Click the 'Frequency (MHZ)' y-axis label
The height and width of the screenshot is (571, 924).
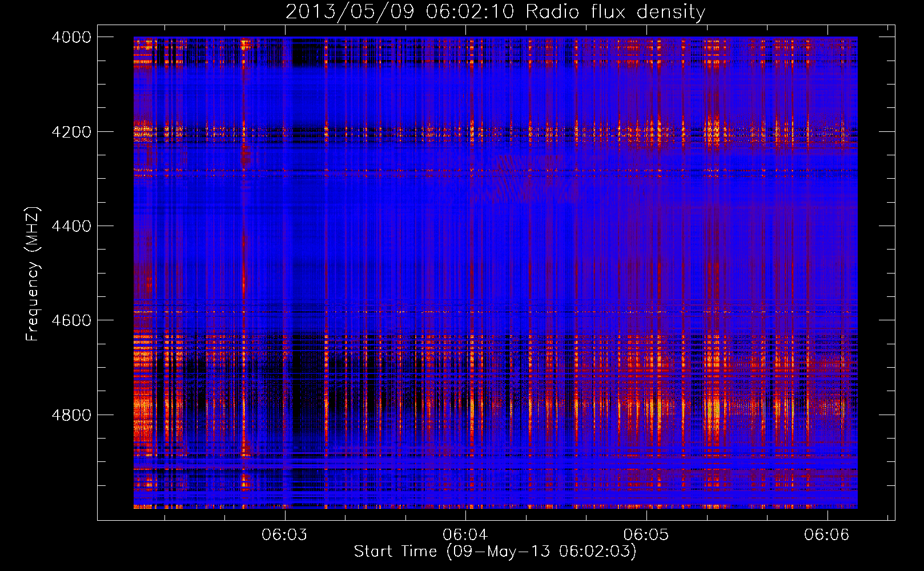(33, 274)
